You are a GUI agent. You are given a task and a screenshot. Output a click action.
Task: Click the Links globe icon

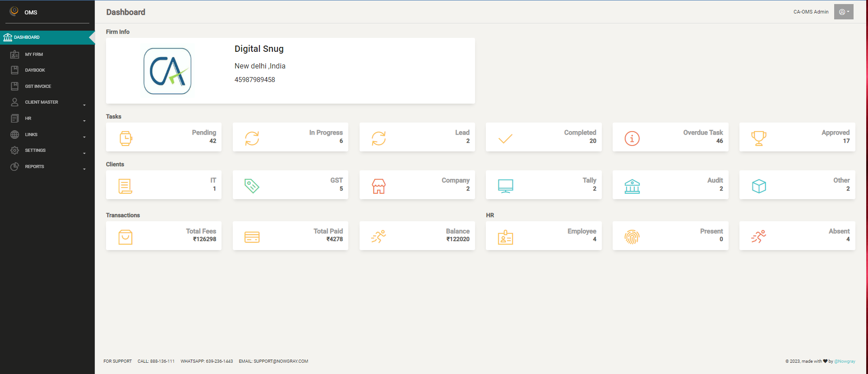click(x=15, y=134)
